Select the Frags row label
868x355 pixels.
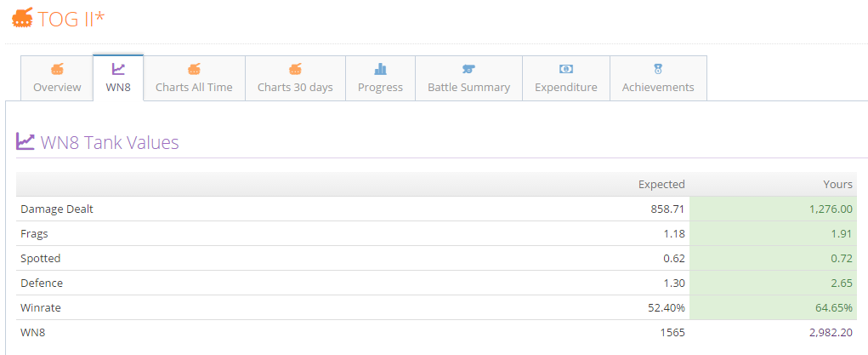tap(34, 234)
